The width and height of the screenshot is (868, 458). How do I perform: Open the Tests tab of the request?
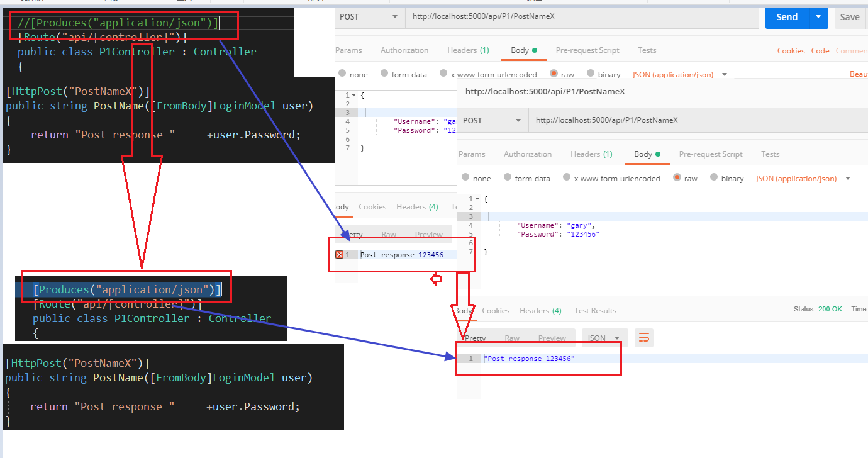tap(647, 50)
